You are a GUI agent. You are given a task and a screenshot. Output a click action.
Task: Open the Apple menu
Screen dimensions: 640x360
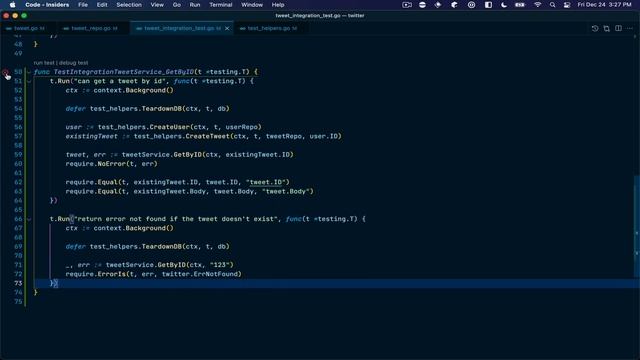12,5
